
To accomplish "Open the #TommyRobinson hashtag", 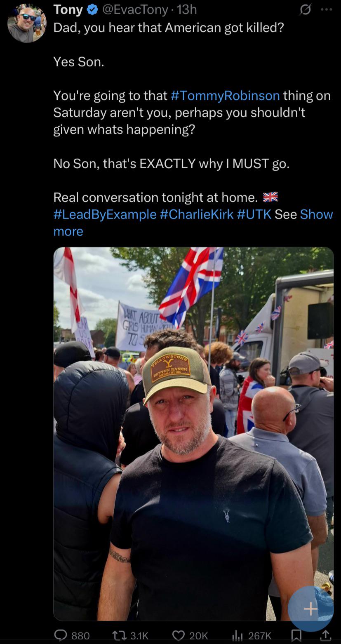I will (225, 96).
